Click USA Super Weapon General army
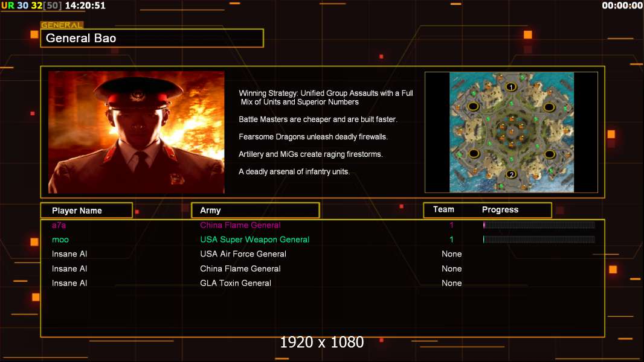This screenshot has width=644, height=362. 255,240
